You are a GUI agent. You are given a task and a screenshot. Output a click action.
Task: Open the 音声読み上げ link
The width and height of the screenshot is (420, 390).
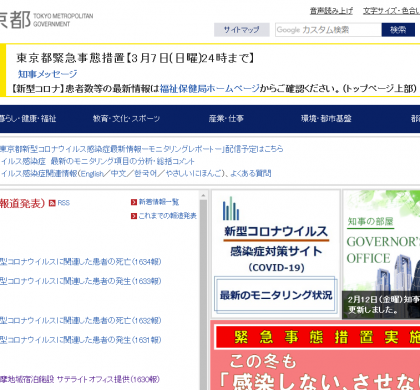(x=331, y=11)
